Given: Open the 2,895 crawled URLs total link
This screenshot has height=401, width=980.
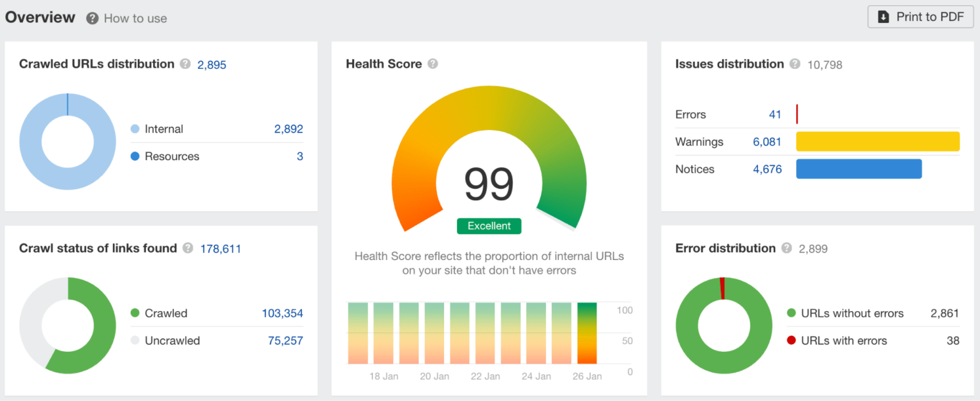Looking at the screenshot, I should click(212, 65).
